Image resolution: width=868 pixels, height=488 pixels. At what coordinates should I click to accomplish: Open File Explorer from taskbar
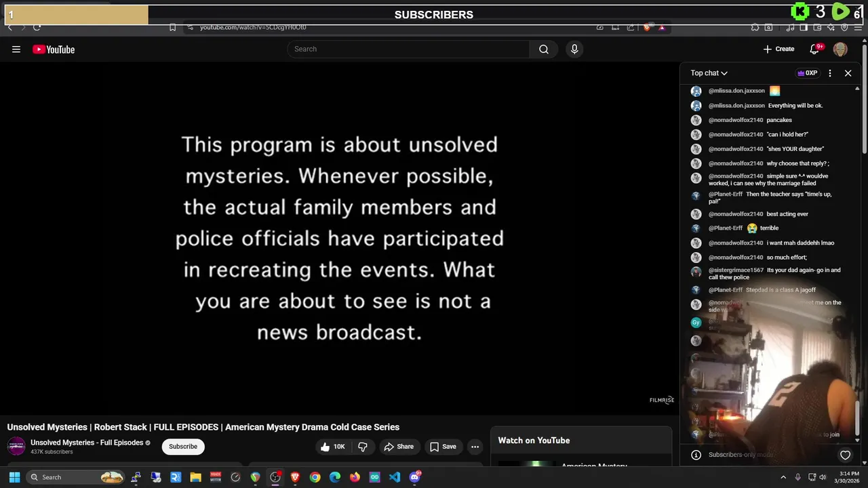195,477
